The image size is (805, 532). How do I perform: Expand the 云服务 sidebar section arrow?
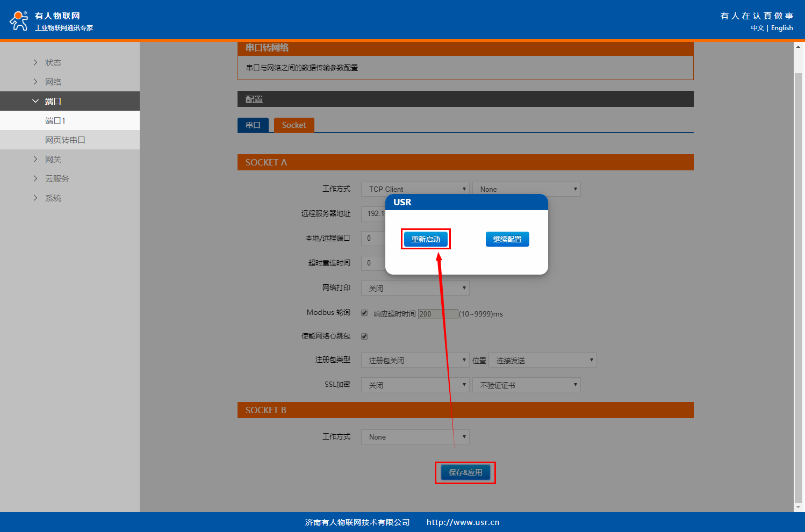tap(35, 178)
